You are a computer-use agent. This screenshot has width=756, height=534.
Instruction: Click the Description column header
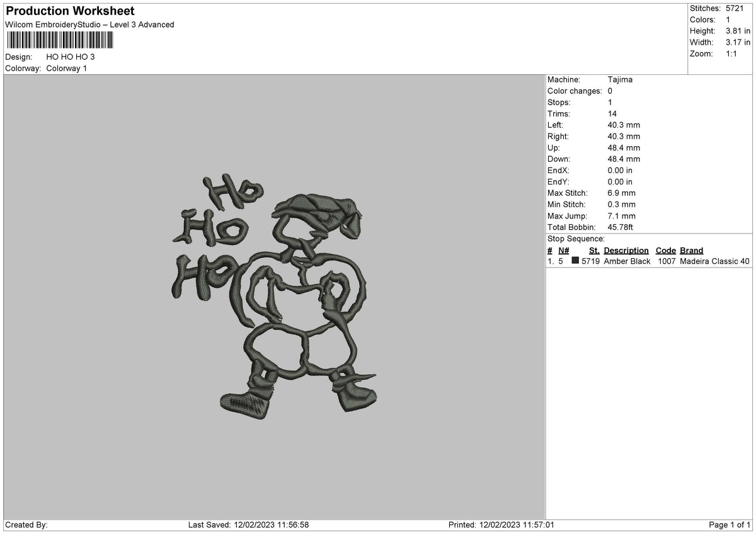626,251
